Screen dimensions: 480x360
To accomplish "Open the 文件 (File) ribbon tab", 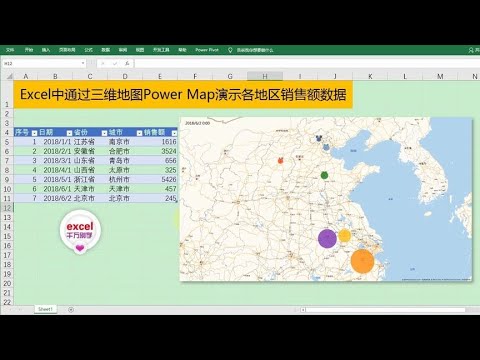I will pos(10,50).
